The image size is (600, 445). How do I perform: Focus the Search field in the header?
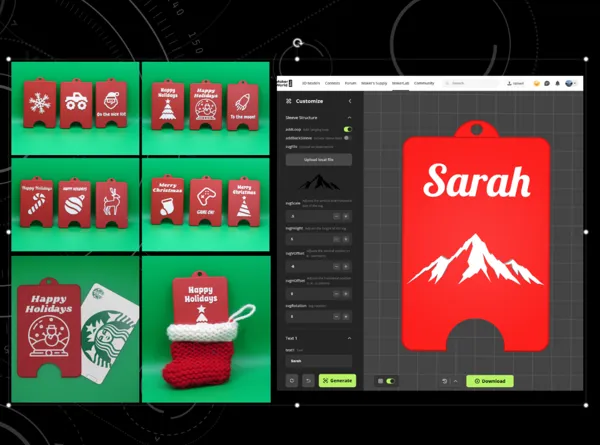pyautogui.click(x=471, y=83)
